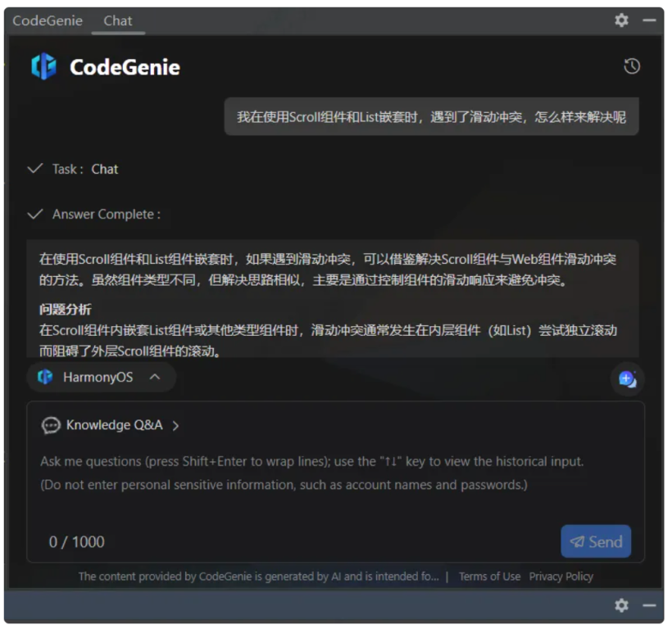
Task: Start a new chat with plus icon
Action: tap(628, 379)
